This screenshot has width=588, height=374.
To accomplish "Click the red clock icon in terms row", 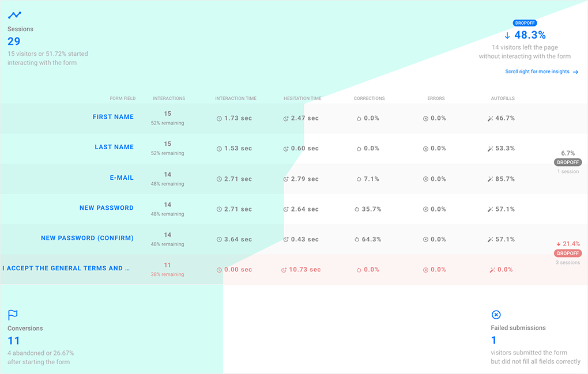I will click(219, 270).
